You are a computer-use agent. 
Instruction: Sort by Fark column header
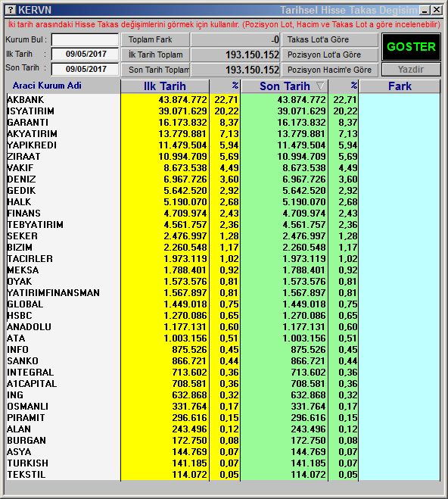(400, 86)
